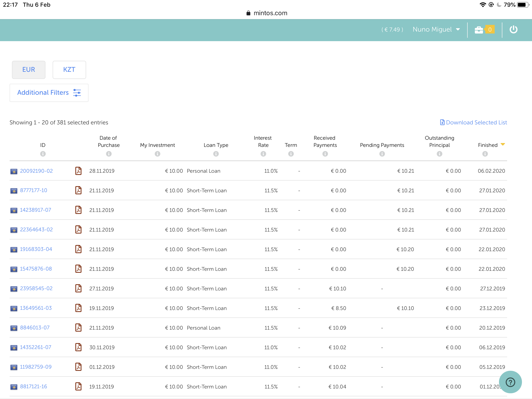The width and height of the screenshot is (532, 399).
Task: Toggle sort arrow on Finished column
Action: pyautogui.click(x=503, y=144)
